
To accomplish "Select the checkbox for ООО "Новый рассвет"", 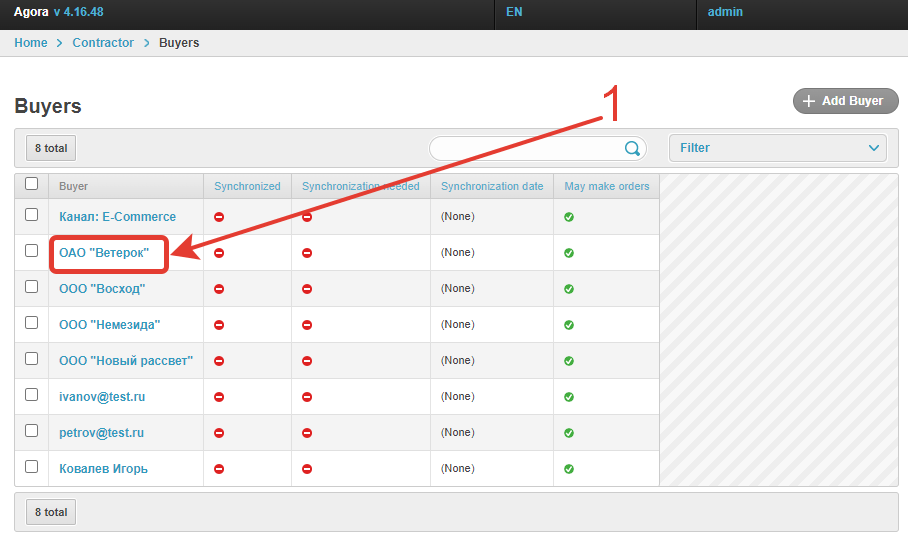I will pos(32,359).
